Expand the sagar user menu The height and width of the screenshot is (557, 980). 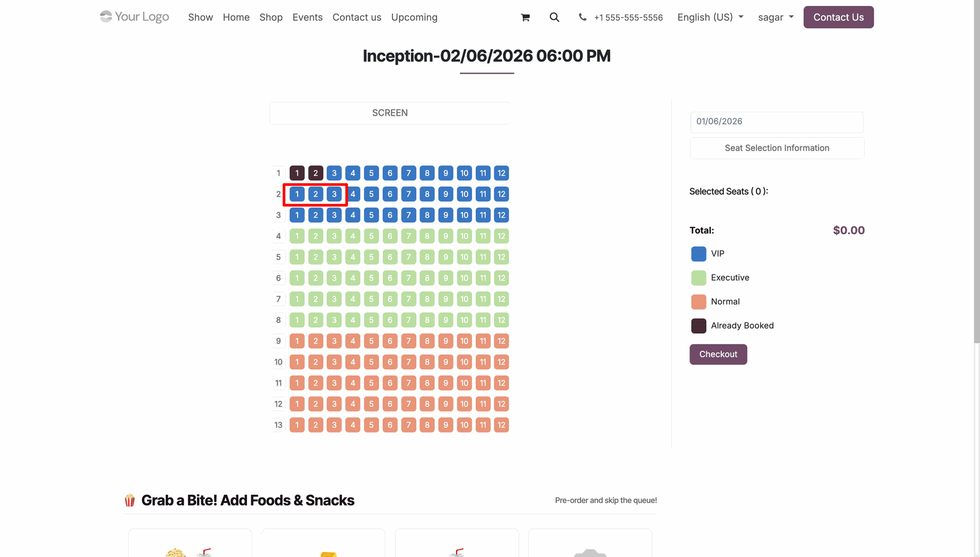(776, 17)
